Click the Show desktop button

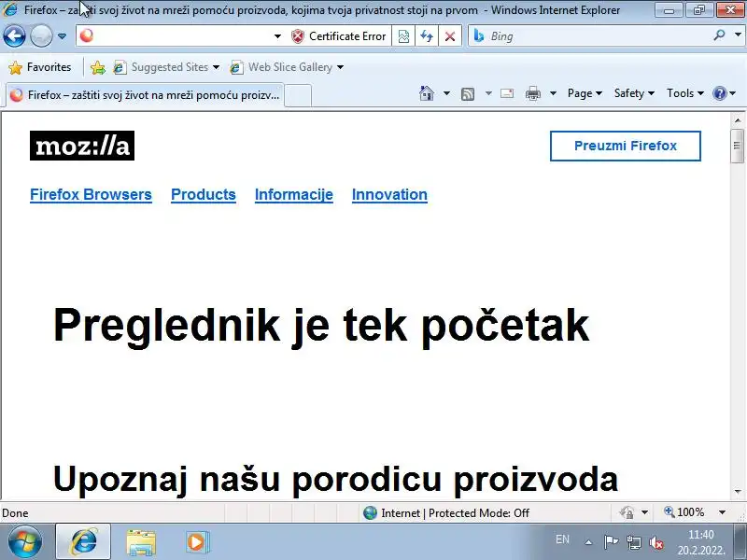coord(740,542)
